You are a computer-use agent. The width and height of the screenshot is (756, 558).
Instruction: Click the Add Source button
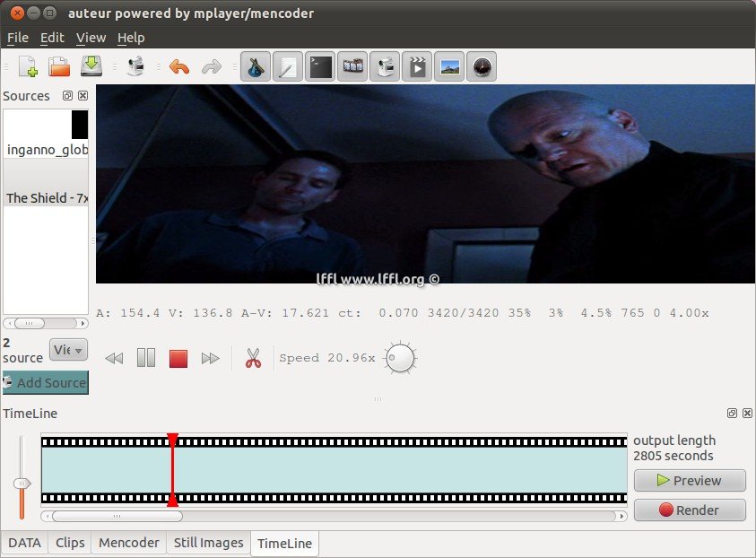click(x=46, y=382)
